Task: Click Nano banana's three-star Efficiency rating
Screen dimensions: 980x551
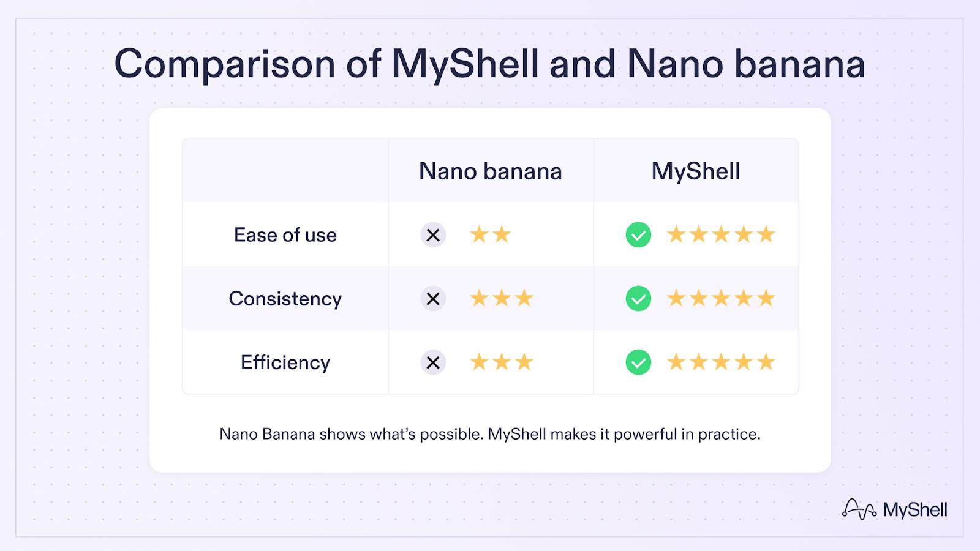Action: (501, 362)
